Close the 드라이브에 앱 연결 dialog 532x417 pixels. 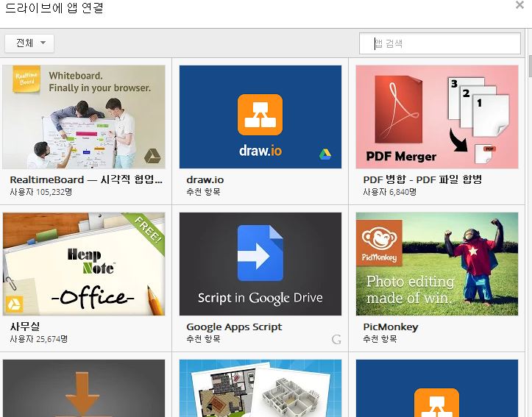(x=519, y=4)
